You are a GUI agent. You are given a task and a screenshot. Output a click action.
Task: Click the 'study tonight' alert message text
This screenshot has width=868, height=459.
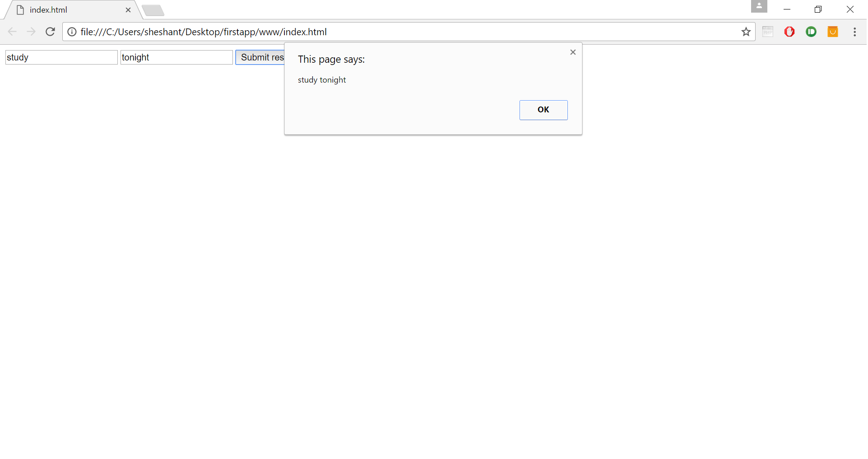coord(322,80)
